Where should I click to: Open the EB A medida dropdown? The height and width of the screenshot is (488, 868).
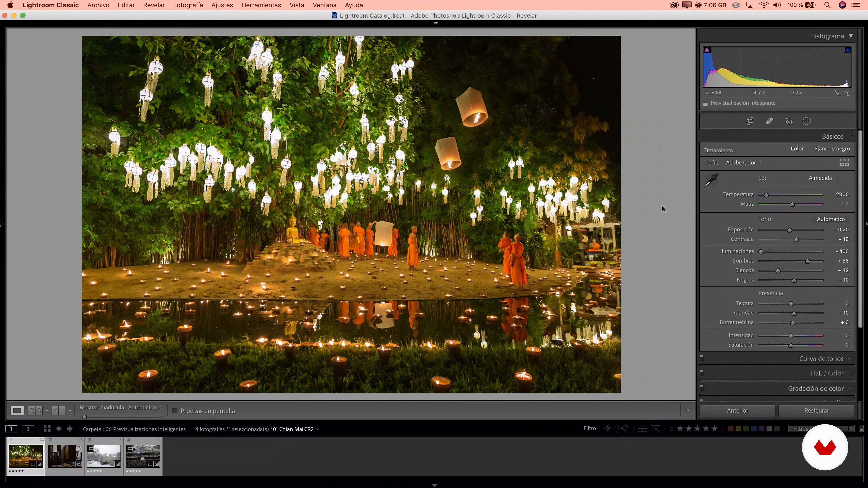[823, 178]
